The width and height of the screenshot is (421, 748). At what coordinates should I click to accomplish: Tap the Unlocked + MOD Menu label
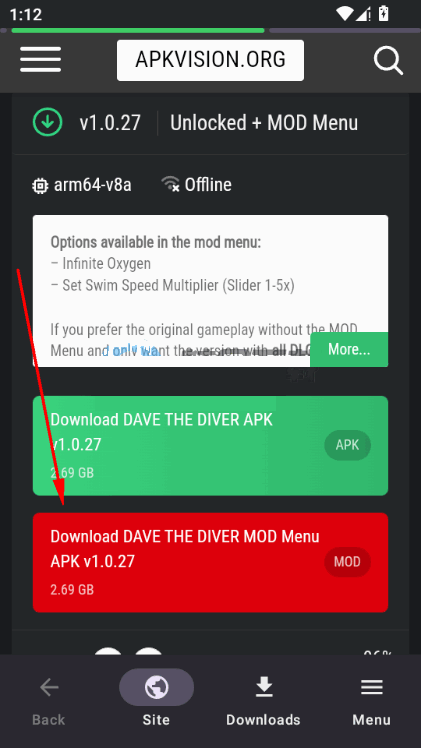pyautogui.click(x=264, y=123)
